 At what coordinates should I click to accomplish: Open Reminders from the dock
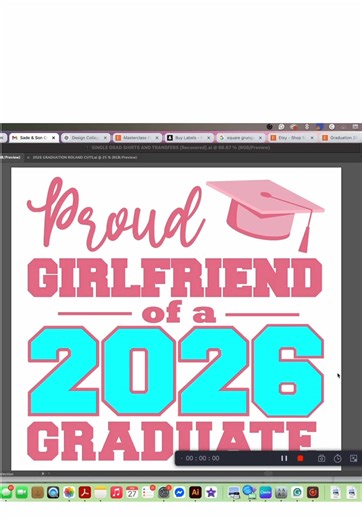coord(148,492)
